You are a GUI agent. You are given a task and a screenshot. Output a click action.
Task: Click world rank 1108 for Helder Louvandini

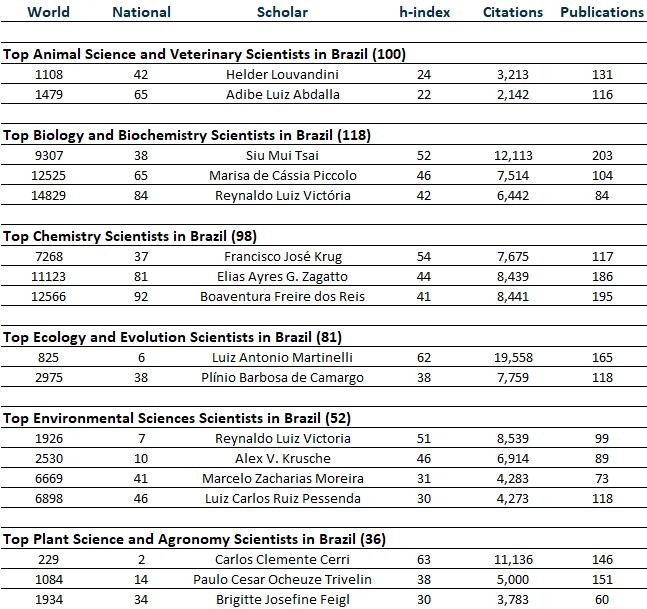(49, 74)
